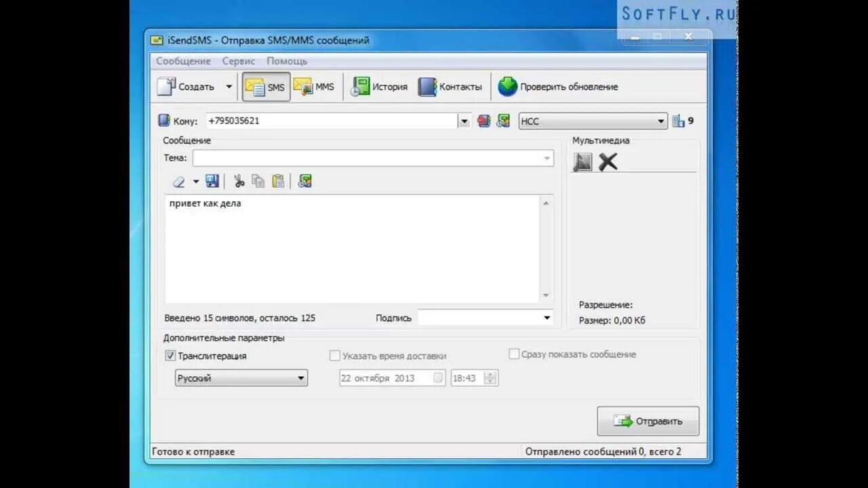Open the Сообщение menu
The width and height of the screenshot is (868, 488).
(183, 61)
